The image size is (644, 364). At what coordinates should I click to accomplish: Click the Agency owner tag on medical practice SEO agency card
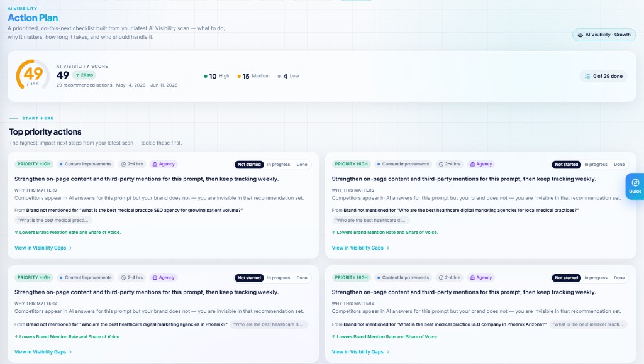[x=164, y=164]
